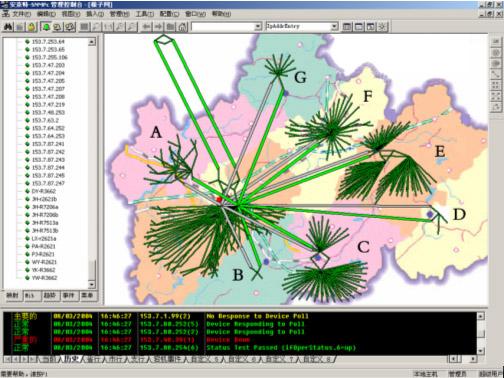This screenshot has height=378, width=504.
Task: Click the window layout icon right of IpAddrEntry
Action: pyautogui.click(x=347, y=26)
